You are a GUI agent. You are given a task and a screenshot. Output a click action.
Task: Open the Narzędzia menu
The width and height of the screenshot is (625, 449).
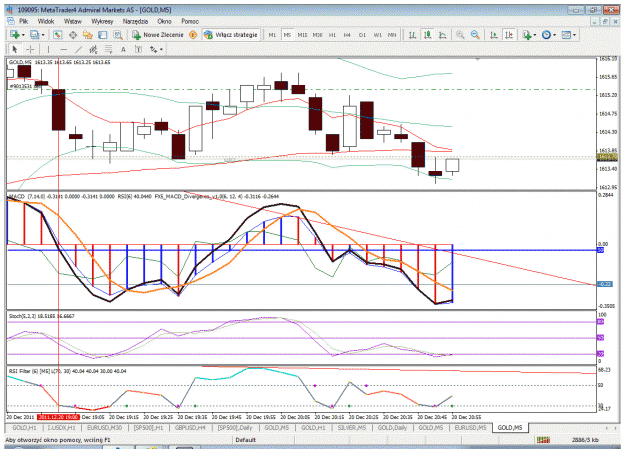tap(135, 22)
